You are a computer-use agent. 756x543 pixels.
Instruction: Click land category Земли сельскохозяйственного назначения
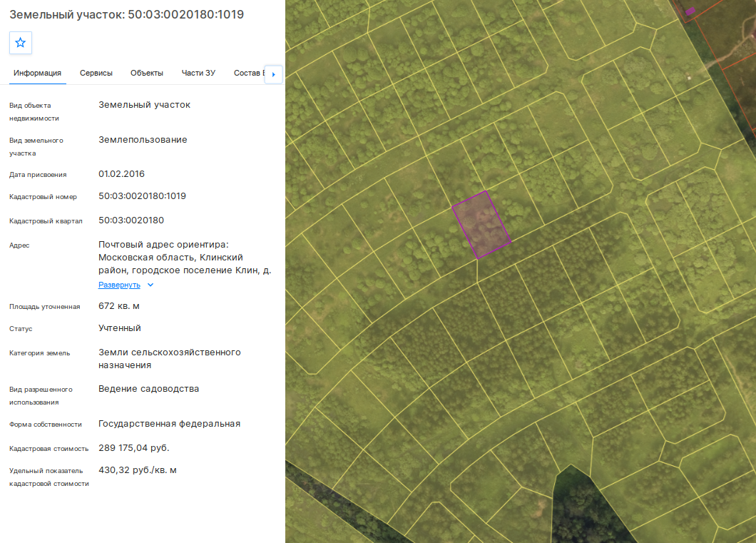click(x=170, y=359)
